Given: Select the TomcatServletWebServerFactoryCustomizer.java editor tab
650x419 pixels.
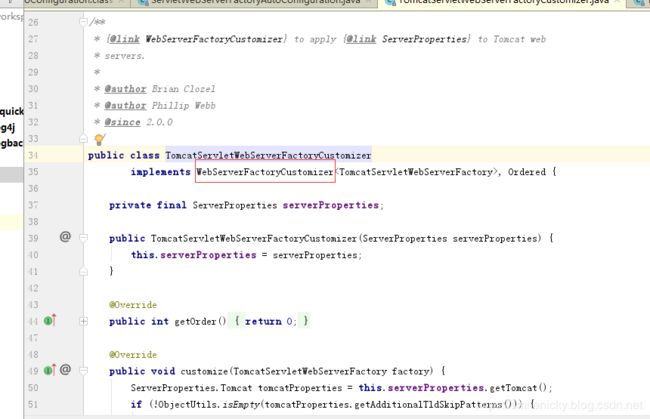Looking at the screenshot, I should click(504, 2).
